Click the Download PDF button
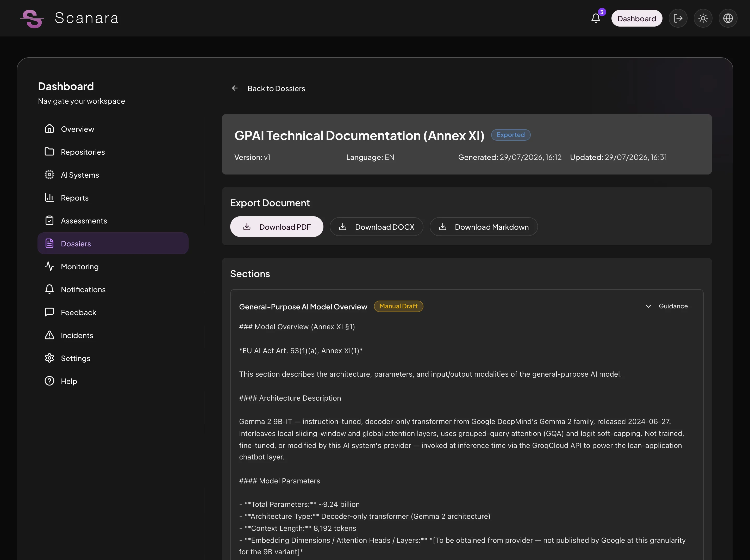 (x=277, y=227)
